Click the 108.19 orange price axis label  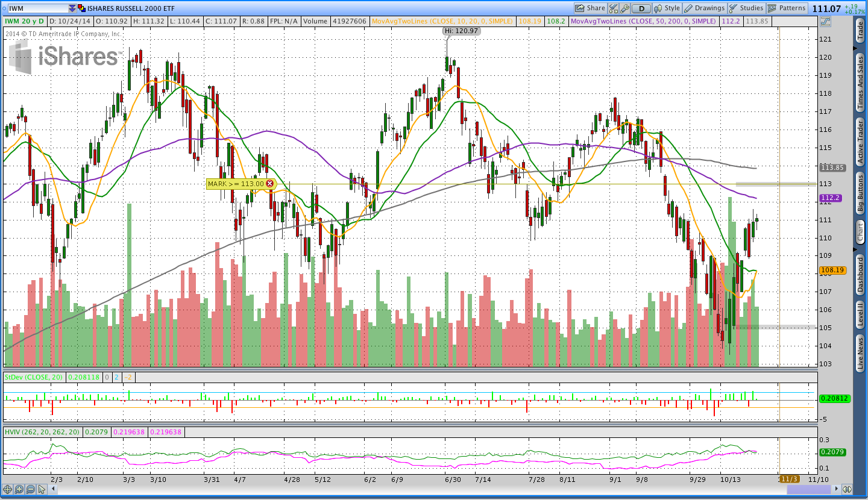coord(832,270)
